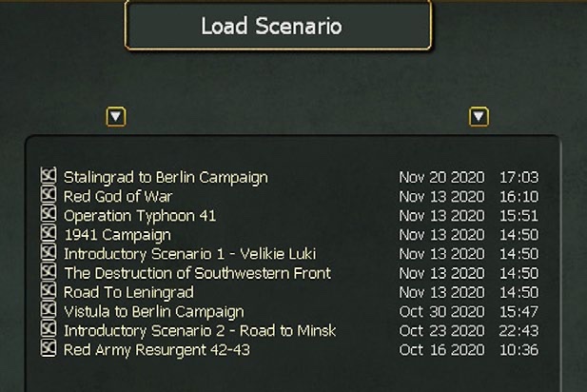
Task: Click the icon beside Red Army Resurgent 42-43
Action: (49, 349)
